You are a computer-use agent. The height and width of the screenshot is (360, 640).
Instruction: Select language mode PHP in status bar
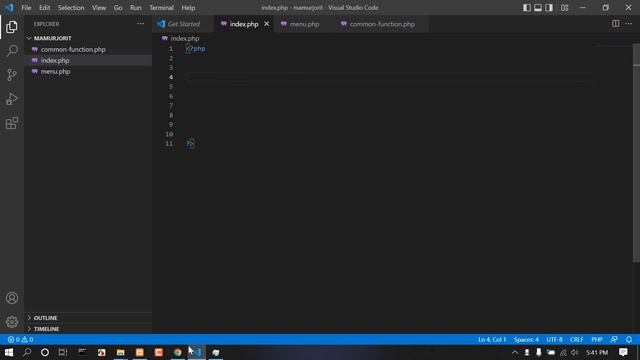[597, 340]
